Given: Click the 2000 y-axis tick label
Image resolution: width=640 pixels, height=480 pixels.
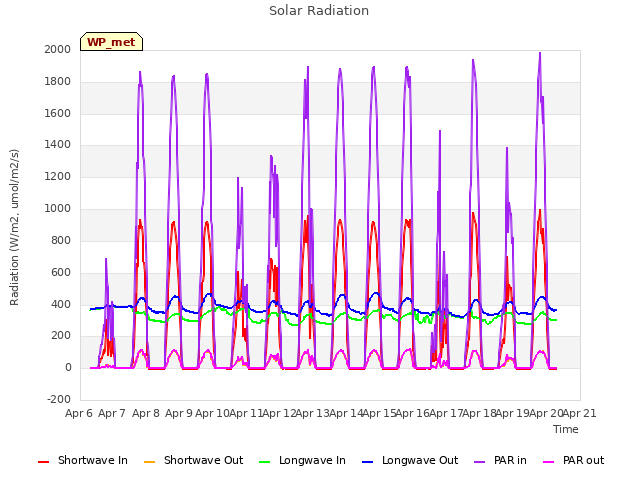Looking at the screenshot, I should 58,49.
